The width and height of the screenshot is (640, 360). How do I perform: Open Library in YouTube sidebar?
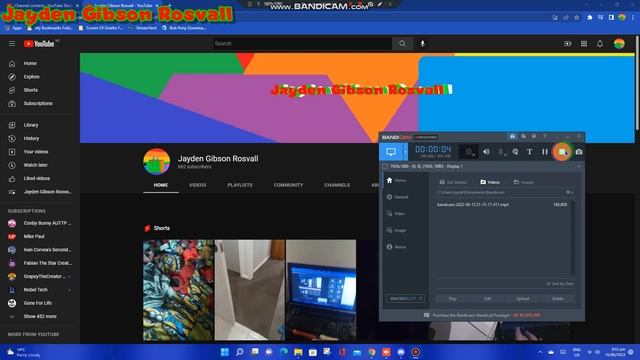(40, 125)
